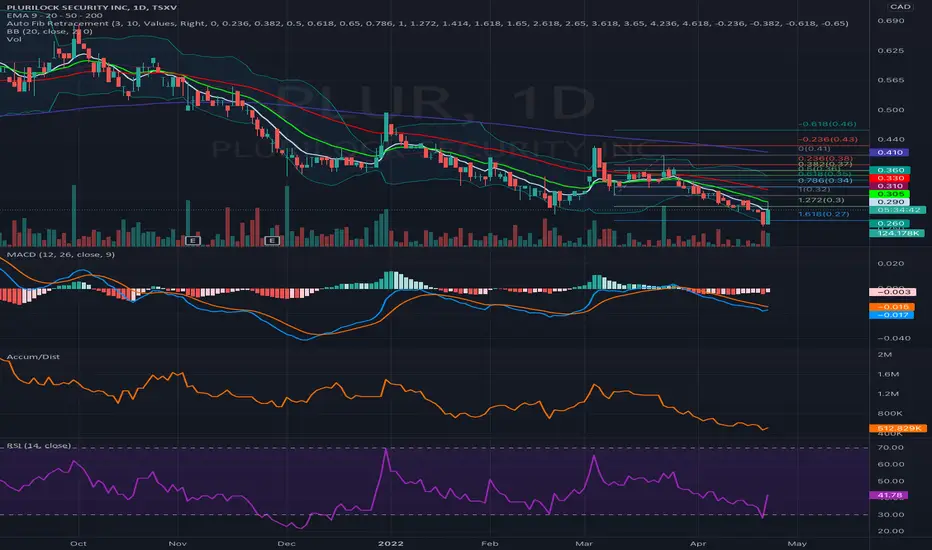The height and width of the screenshot is (550, 932).
Task: Click the PLURILOCK SECURITY INC chart title
Action: point(91,7)
